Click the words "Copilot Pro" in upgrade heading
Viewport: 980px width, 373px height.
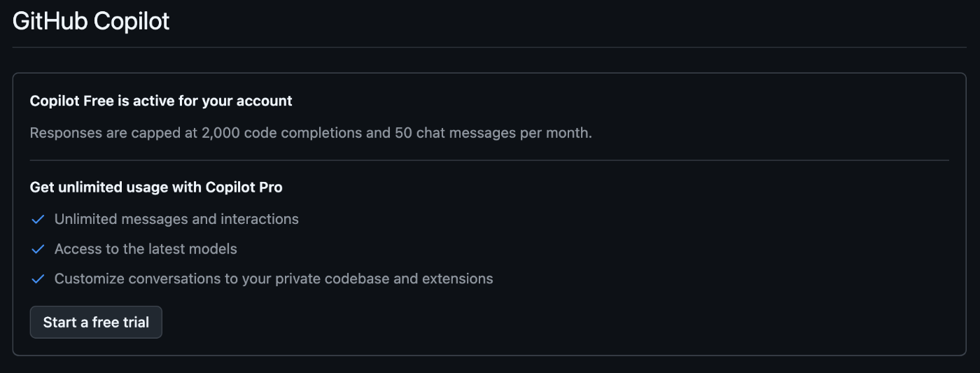pyautogui.click(x=244, y=187)
